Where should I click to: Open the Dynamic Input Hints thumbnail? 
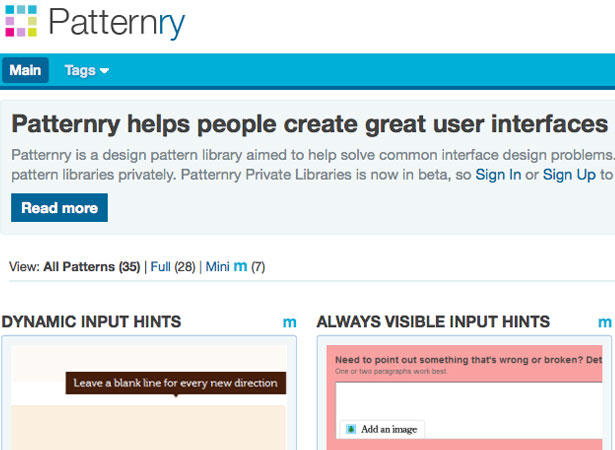coord(149,393)
